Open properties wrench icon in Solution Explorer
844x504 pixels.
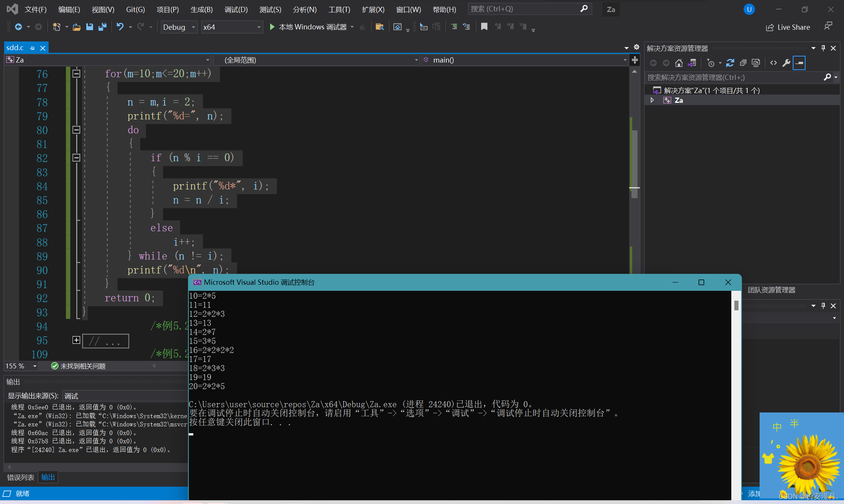[x=786, y=63]
